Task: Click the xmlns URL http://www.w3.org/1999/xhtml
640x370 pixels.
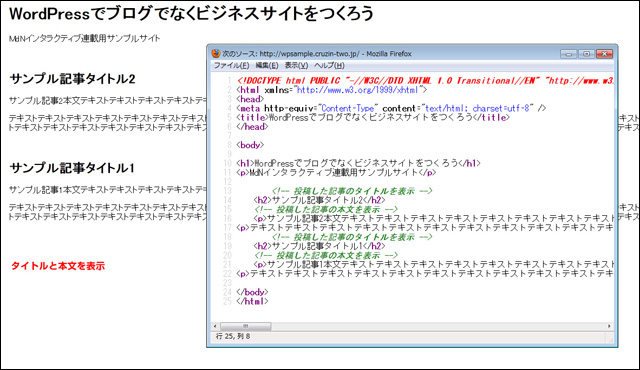Action: 357,90
